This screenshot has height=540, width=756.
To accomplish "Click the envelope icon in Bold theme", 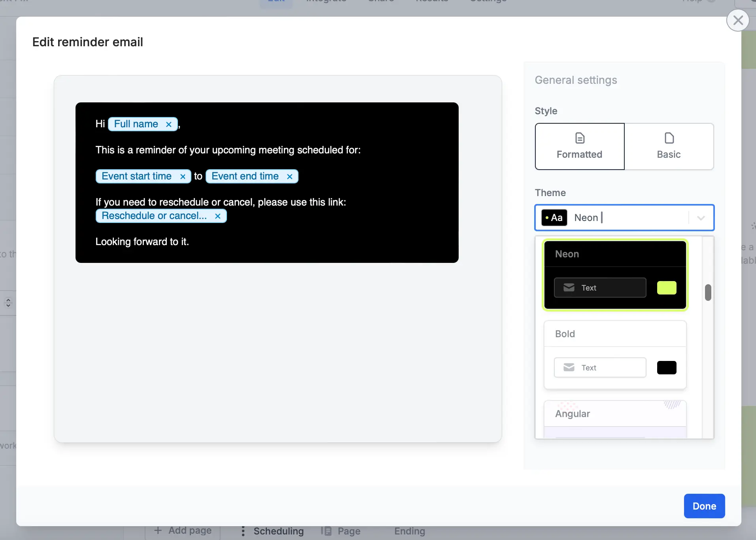I will click(569, 367).
